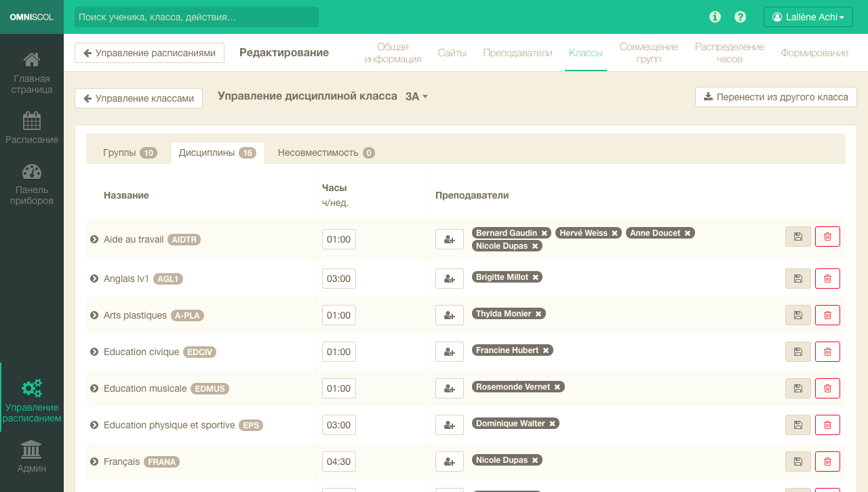Add a teacher to Education musicale

pos(449,388)
